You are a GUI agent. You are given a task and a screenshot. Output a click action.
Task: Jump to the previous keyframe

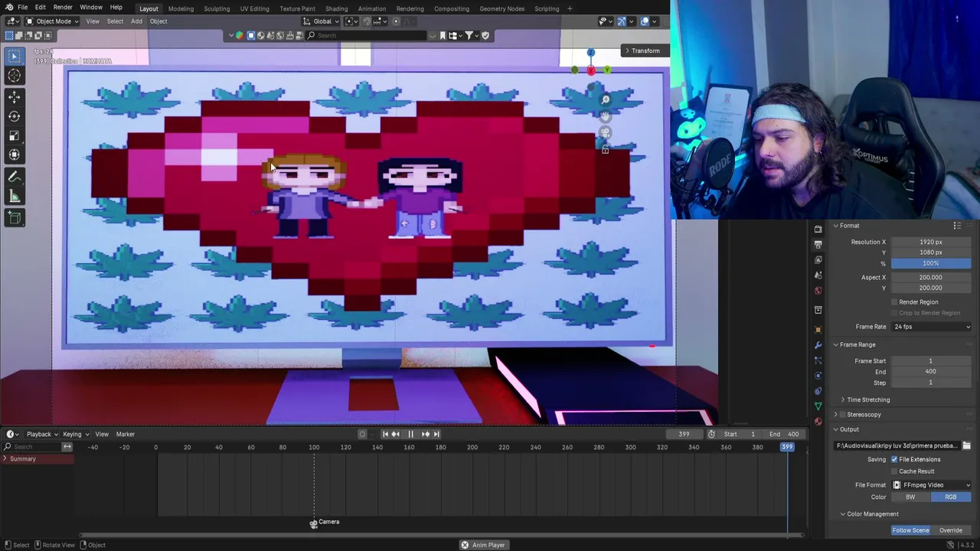click(x=396, y=434)
